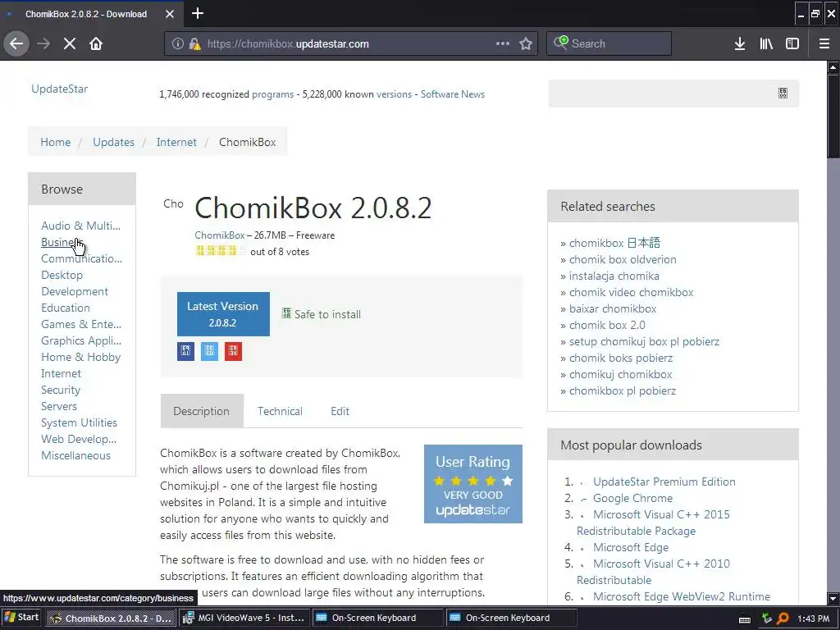Viewport: 840px width, 630px height.
Task: Open the page actions three-dots menu
Action: pyautogui.click(x=503, y=43)
